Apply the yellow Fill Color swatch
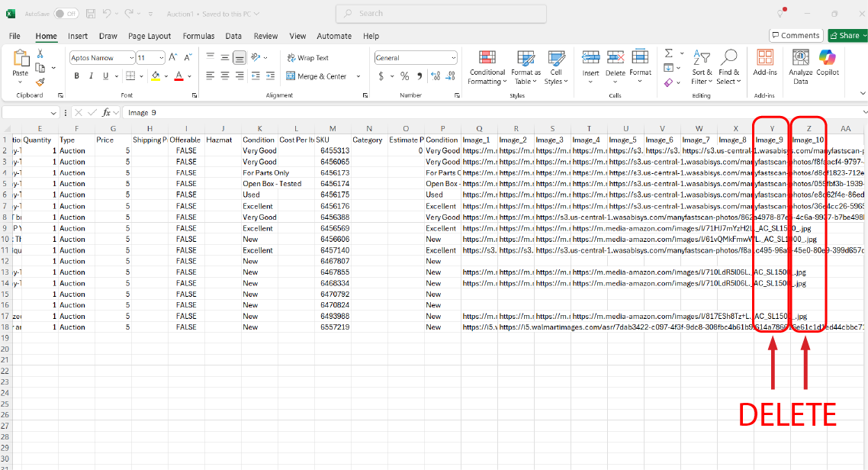Screen dimensions: 868x470 click(x=156, y=76)
